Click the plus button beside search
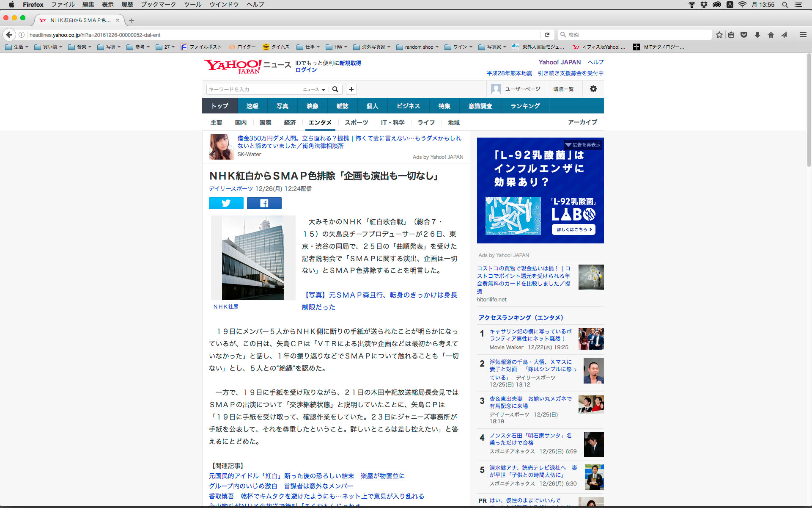Image resolution: width=812 pixels, height=508 pixels. (351, 89)
